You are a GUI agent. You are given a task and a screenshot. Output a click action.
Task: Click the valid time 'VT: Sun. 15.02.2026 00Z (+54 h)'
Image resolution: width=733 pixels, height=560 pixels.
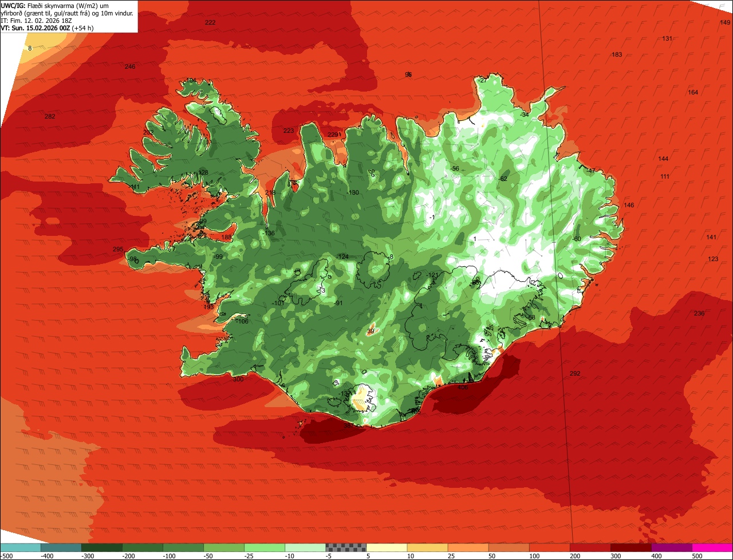pyautogui.click(x=48, y=27)
